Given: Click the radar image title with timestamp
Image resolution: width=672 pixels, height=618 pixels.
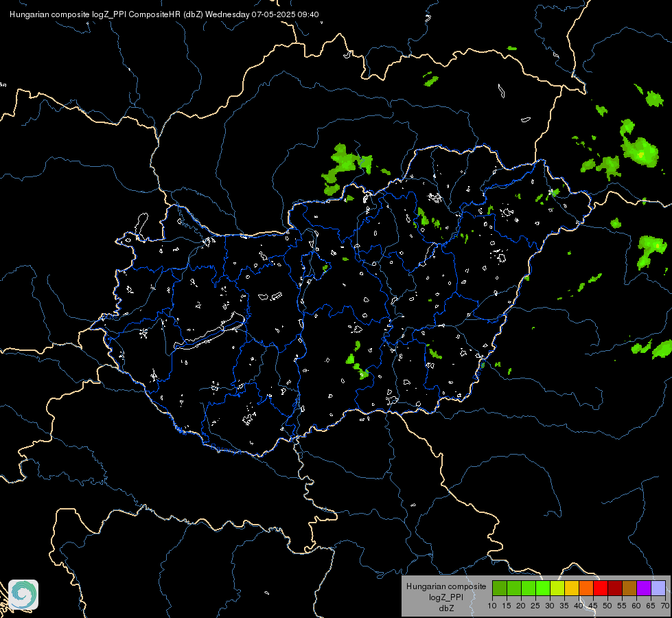Looking at the screenshot, I should click(164, 14).
